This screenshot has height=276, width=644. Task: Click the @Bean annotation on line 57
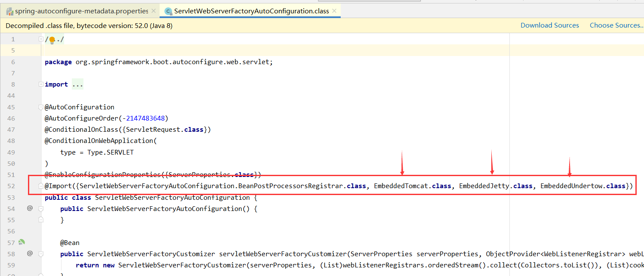point(70,242)
